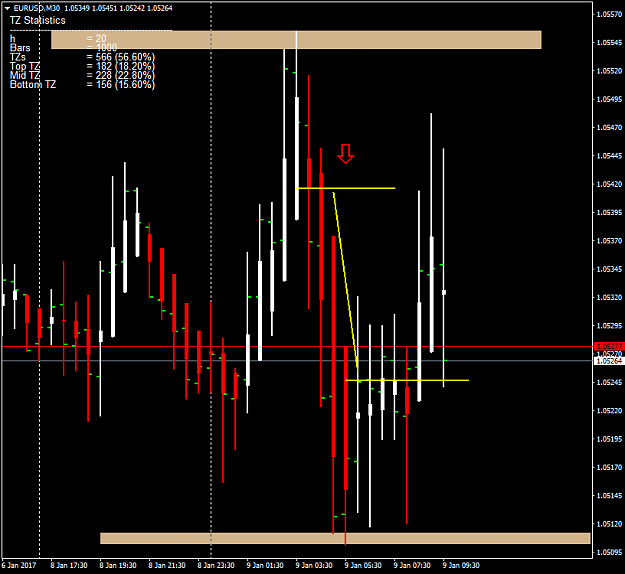Image resolution: width=625 pixels, height=574 pixels.
Task: Click the 1.05545 price scale label
Action: [x=609, y=43]
